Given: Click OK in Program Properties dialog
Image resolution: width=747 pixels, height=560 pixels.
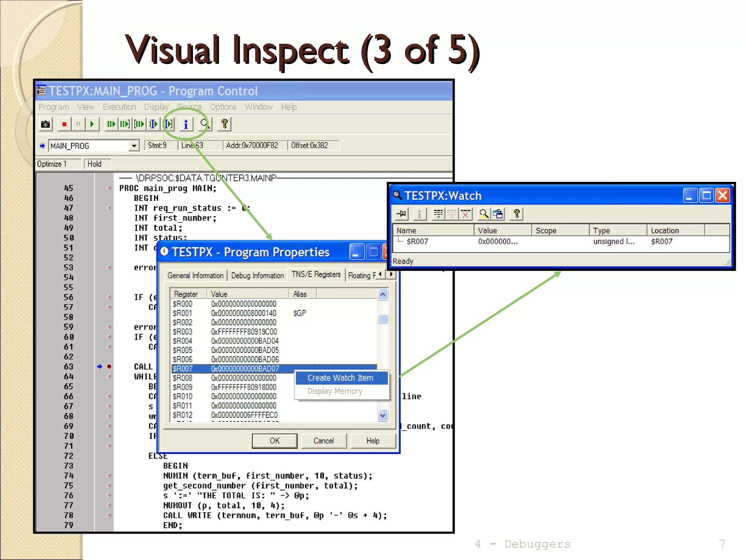Looking at the screenshot, I should click(275, 441).
